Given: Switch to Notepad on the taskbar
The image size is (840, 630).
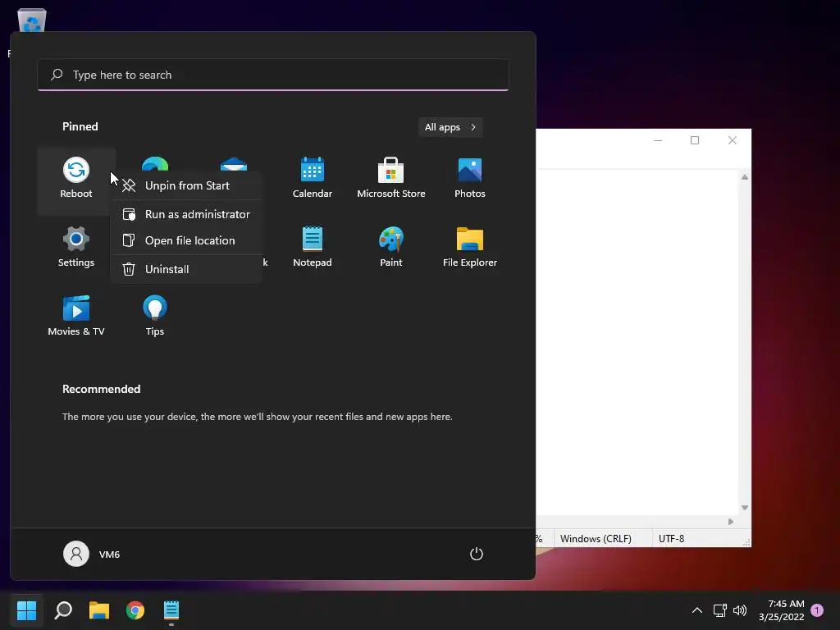Looking at the screenshot, I should [171, 609].
